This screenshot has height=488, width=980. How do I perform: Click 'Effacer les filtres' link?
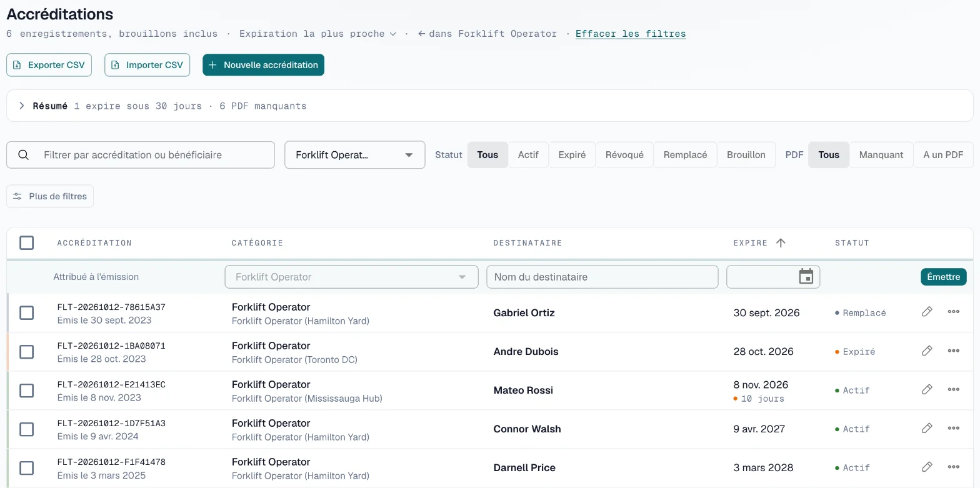click(x=631, y=34)
